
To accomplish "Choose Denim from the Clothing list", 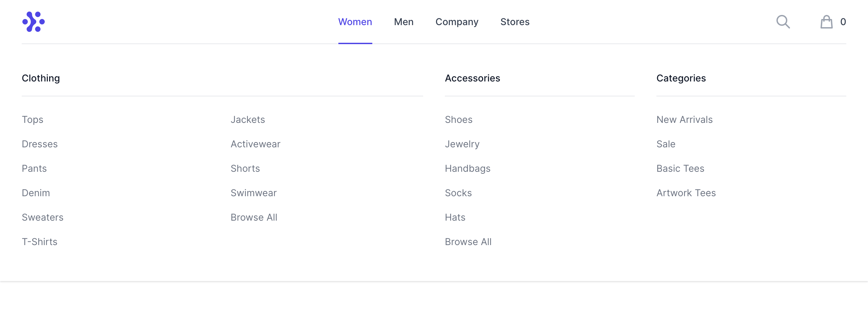I will (x=36, y=193).
